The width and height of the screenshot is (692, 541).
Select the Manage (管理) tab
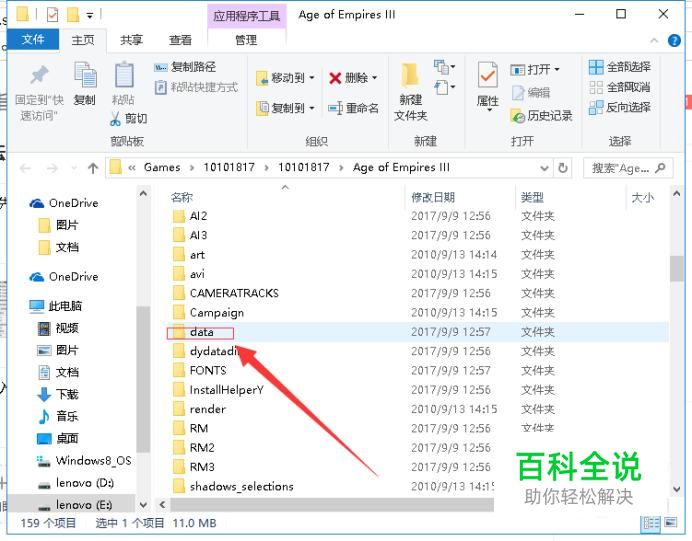246,40
